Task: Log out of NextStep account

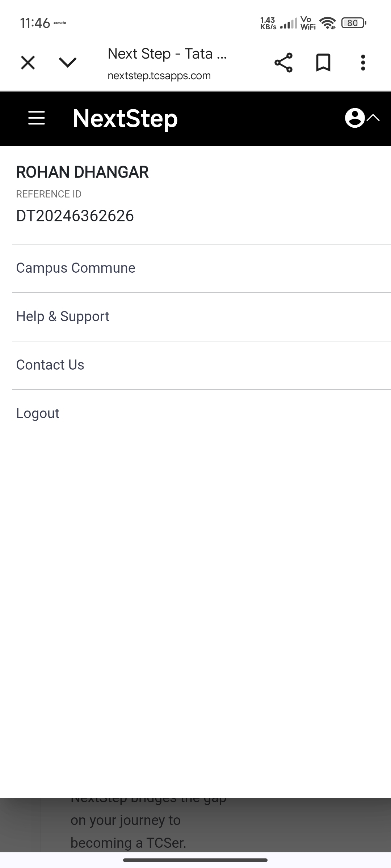Action: [38, 413]
